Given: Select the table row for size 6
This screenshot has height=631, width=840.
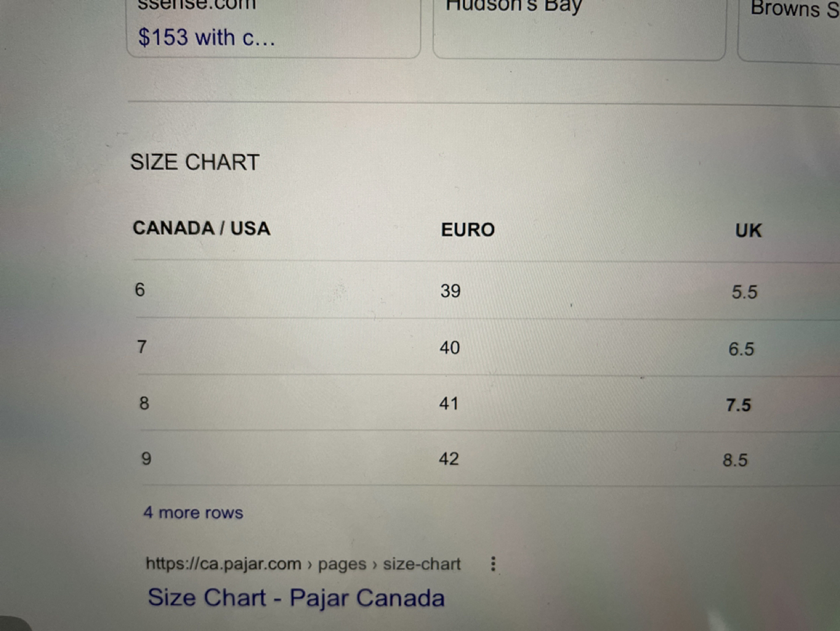Looking at the screenshot, I should [408, 290].
